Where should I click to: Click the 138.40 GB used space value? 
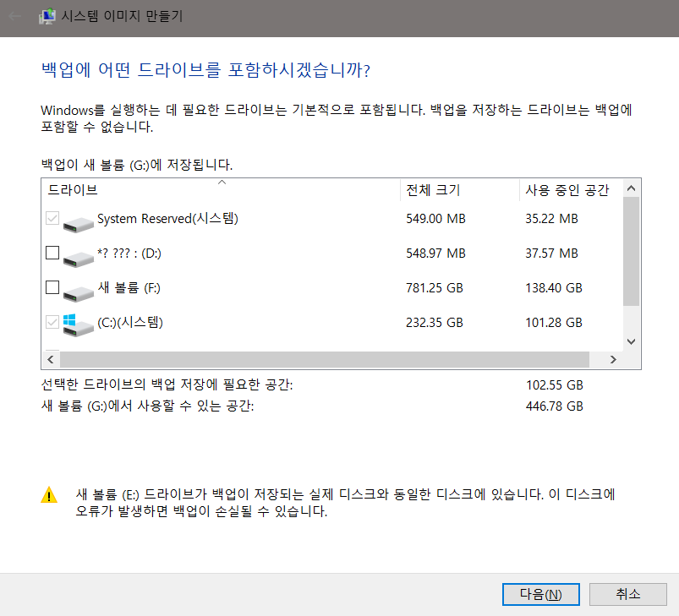pos(554,287)
